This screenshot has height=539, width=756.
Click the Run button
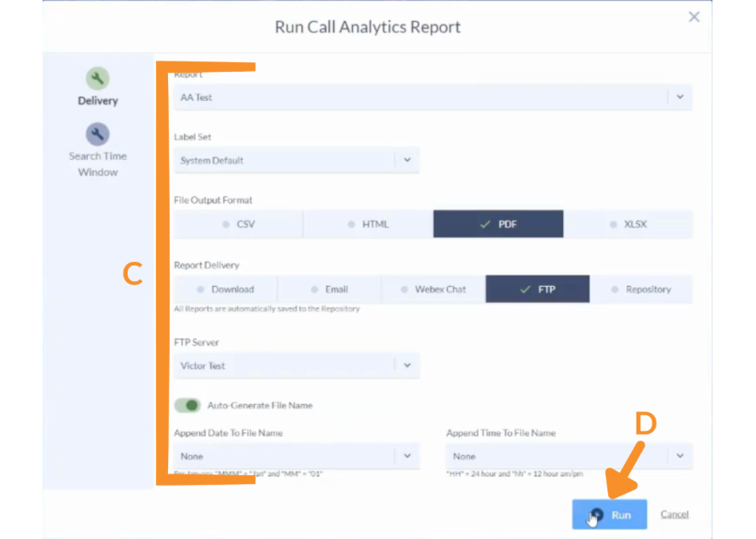click(x=610, y=515)
